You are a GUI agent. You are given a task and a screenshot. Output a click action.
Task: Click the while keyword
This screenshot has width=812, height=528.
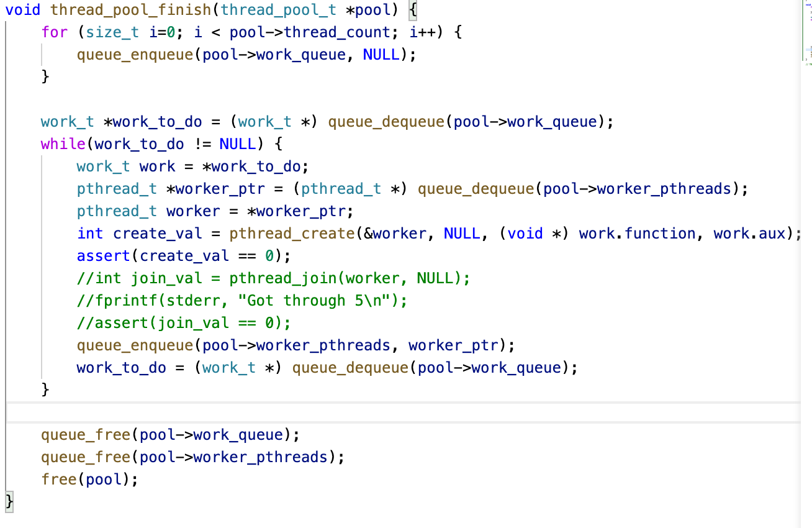pyautogui.click(x=63, y=144)
